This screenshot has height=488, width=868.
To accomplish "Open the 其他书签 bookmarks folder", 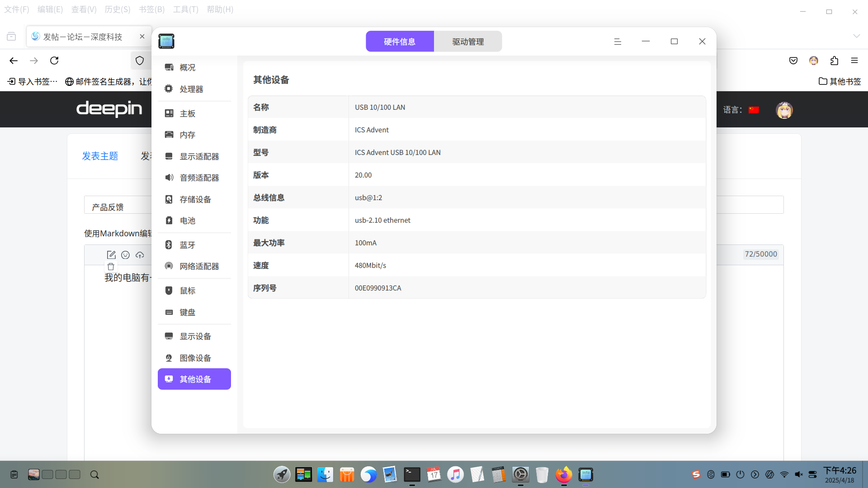I will click(840, 81).
